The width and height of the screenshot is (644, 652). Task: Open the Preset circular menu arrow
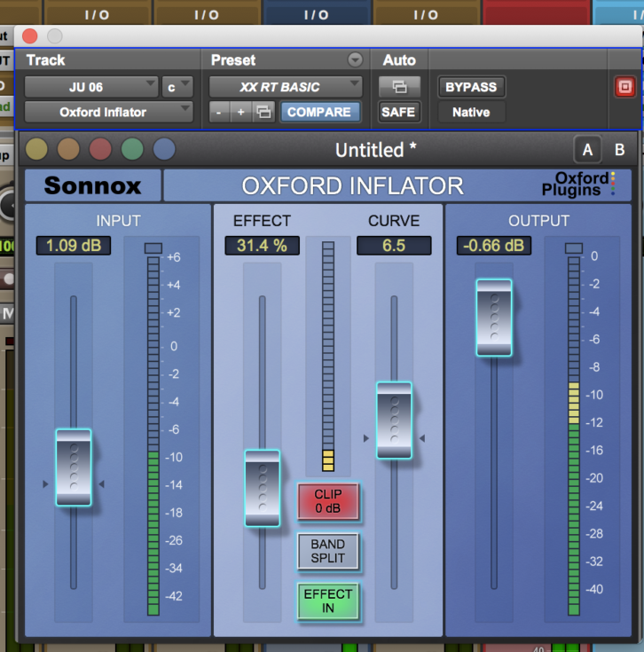(355, 60)
